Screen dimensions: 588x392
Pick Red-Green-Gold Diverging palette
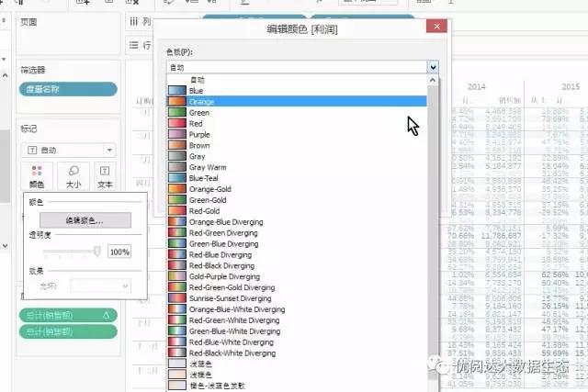click(x=297, y=287)
